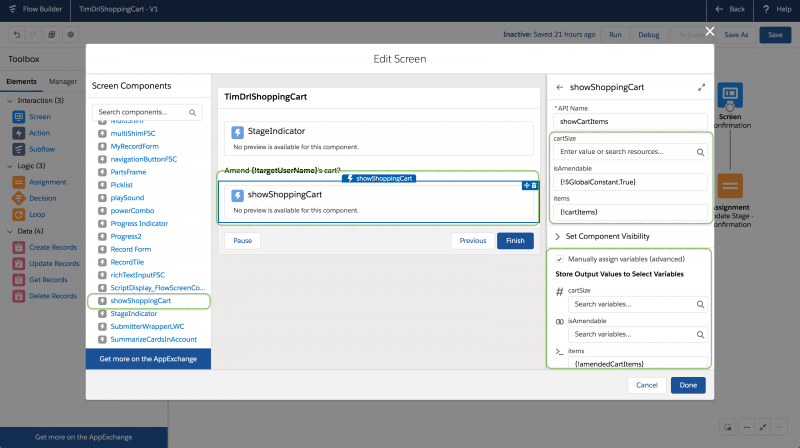Click the Search components field
The height and width of the screenshot is (448, 800).
(147, 112)
